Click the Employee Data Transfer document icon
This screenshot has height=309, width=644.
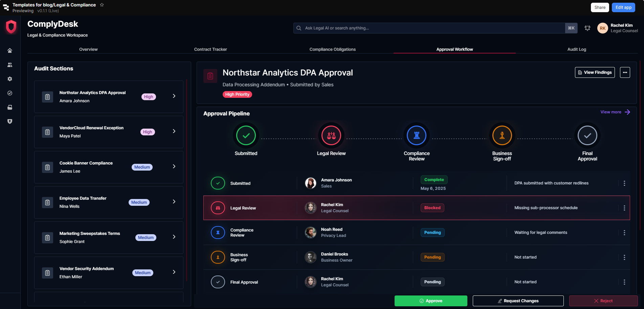(x=47, y=202)
